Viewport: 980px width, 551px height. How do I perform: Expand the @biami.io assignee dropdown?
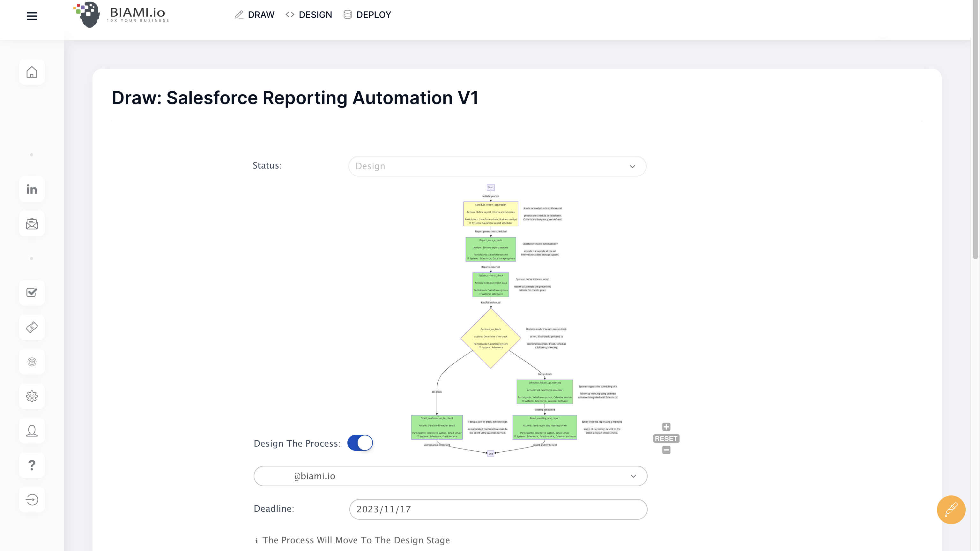[x=450, y=476]
